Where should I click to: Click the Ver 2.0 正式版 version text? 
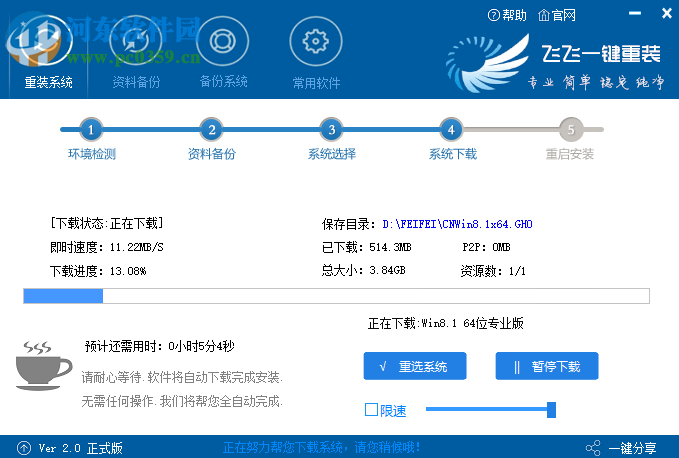pyautogui.click(x=81, y=448)
